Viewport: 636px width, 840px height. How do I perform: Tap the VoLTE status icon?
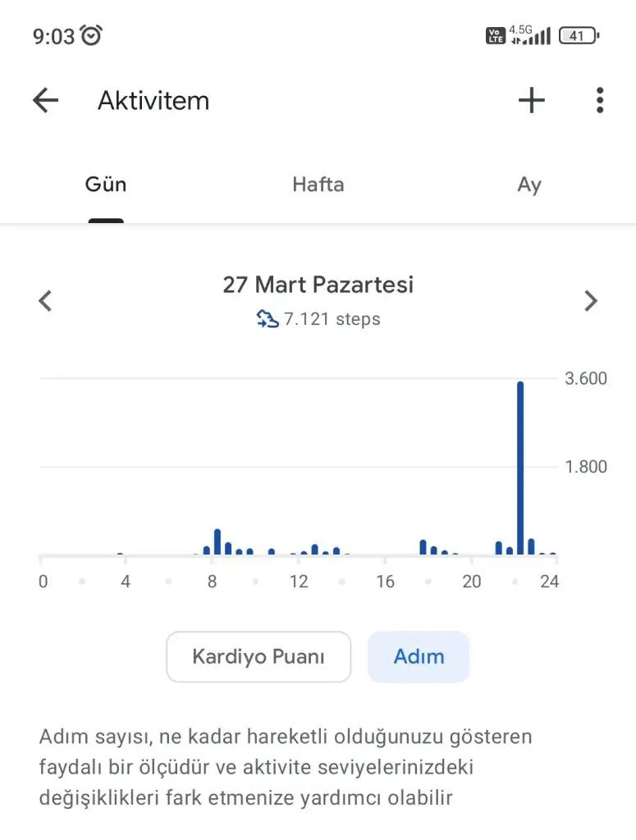[495, 35]
